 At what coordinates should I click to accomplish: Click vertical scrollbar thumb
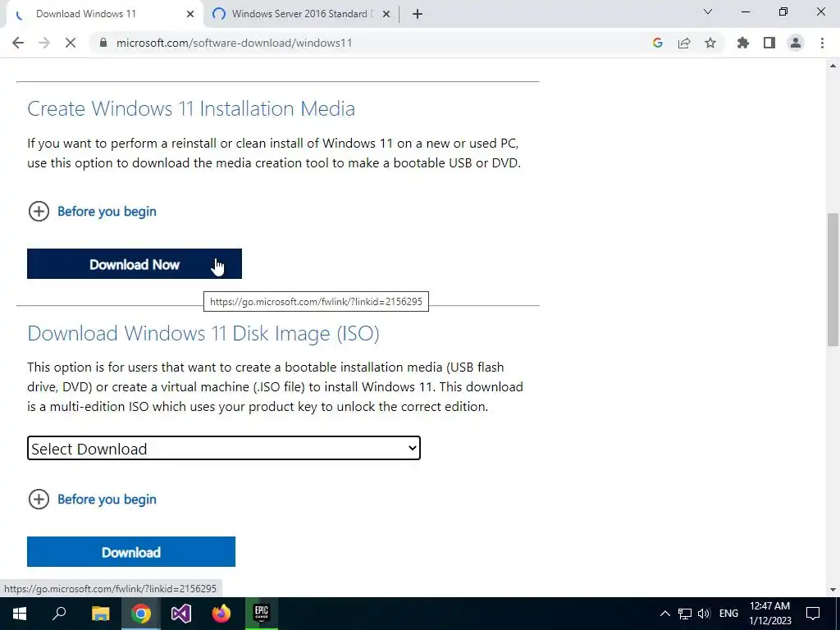coord(833,279)
